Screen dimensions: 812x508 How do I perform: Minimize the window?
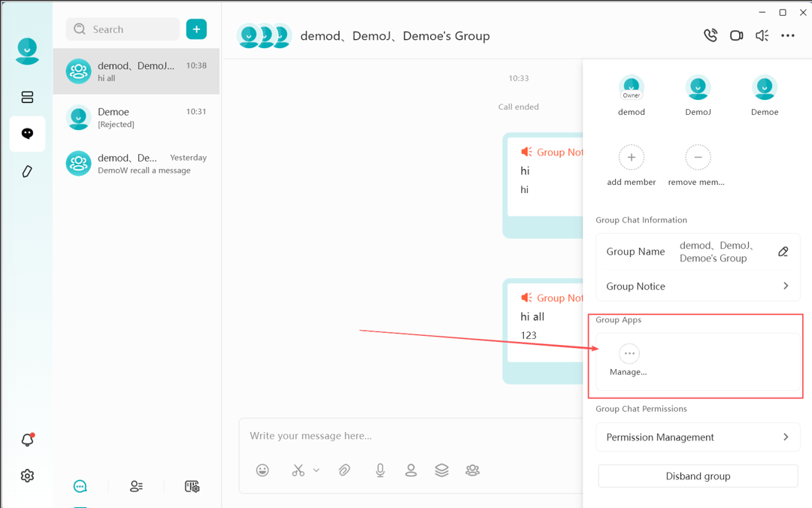point(762,12)
